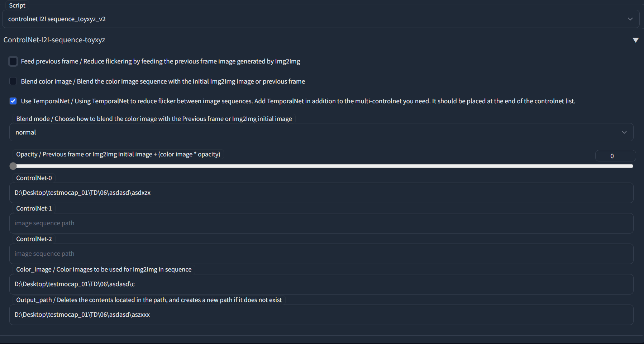Click the Use TemporalNet label text
644x344 pixels.
point(298,101)
